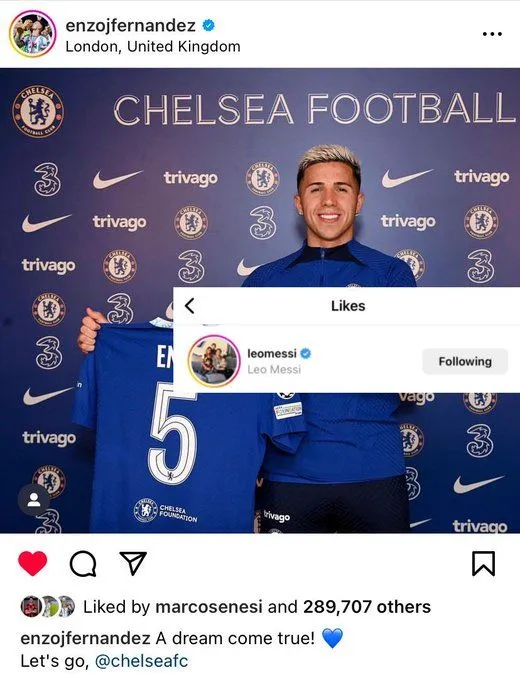Open enzojfernandez profile picture story
Image resolution: width=520 pixels, height=680 pixels.
tap(33, 34)
